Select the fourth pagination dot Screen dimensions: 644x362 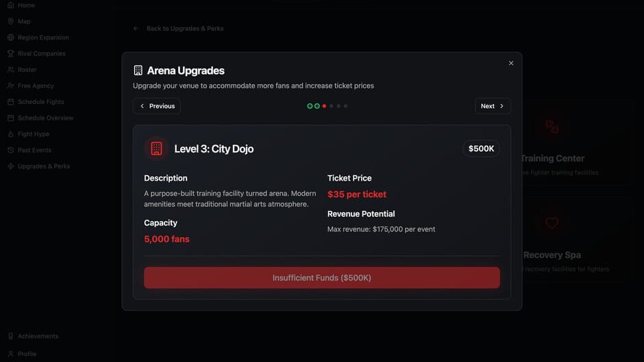(x=332, y=106)
